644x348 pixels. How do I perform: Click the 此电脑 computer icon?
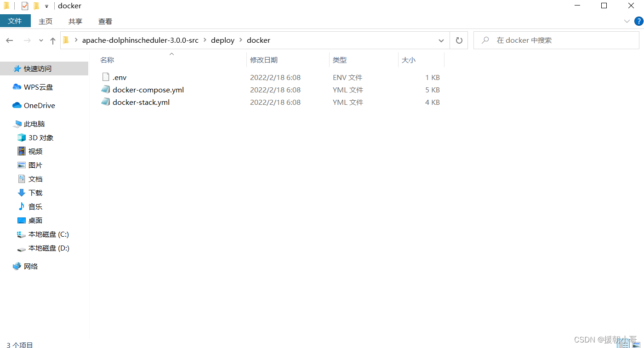17,124
